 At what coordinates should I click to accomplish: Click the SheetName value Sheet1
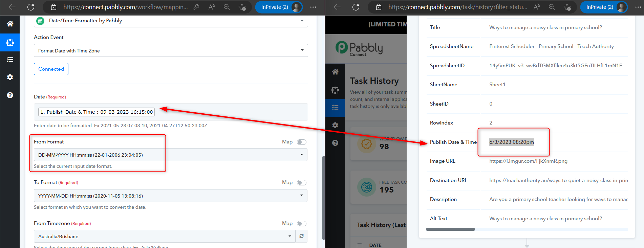(497, 85)
